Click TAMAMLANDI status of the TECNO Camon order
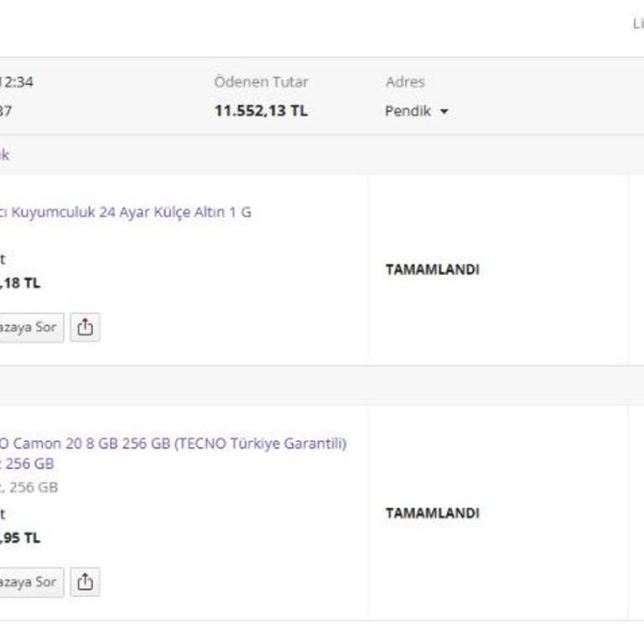This screenshot has height=644, width=644. point(432,513)
